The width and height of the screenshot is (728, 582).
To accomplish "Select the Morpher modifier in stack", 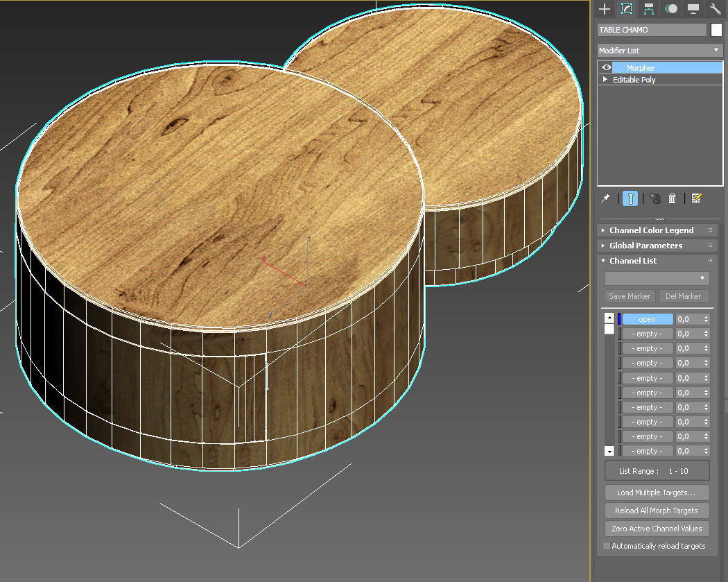I will coord(667,68).
